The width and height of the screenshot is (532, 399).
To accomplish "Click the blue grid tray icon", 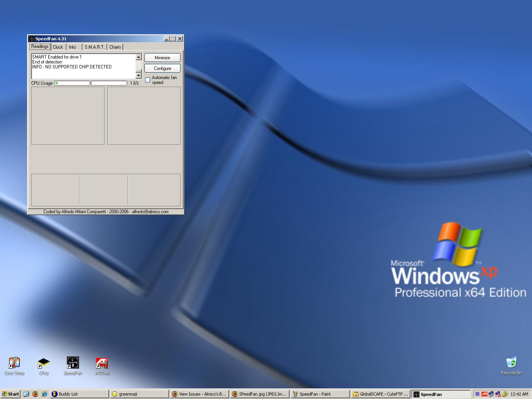I will point(477,394).
